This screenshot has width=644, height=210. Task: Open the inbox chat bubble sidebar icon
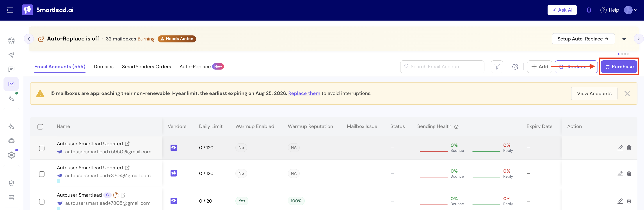[11, 69]
